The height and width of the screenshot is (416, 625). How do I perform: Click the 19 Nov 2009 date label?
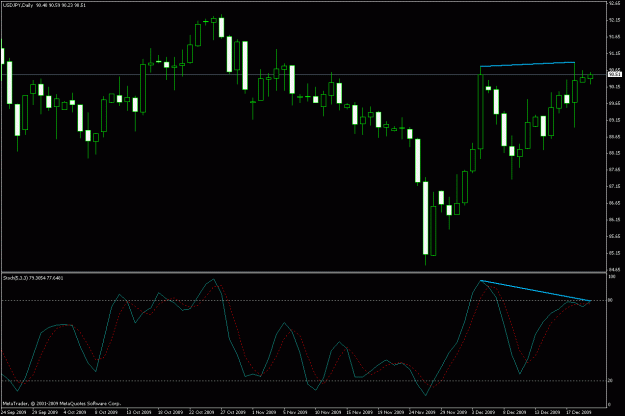(x=391, y=412)
